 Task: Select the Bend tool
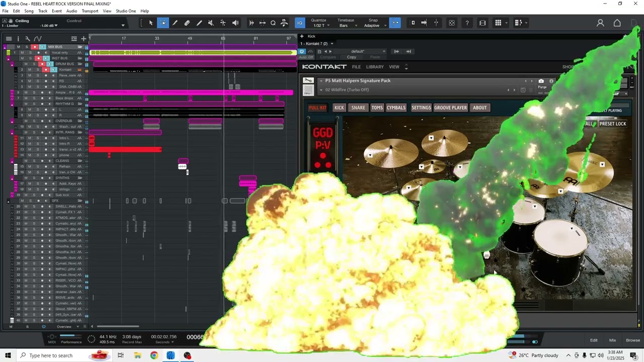[223, 23]
